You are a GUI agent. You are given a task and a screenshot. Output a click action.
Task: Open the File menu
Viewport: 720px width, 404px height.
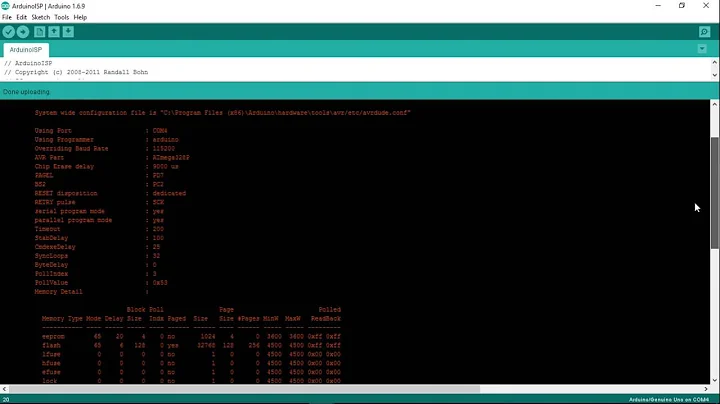(6, 17)
